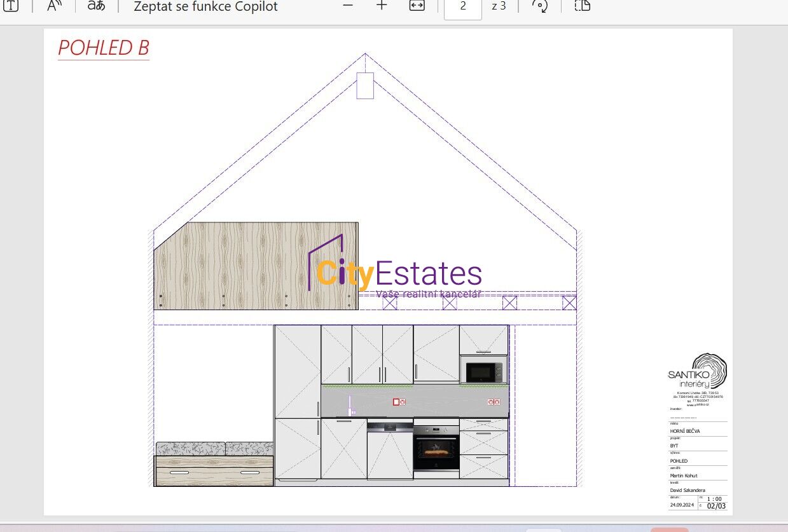Screen dimensions: 788x532
Task: Rotate the PDF page
Action: click(x=539, y=6)
